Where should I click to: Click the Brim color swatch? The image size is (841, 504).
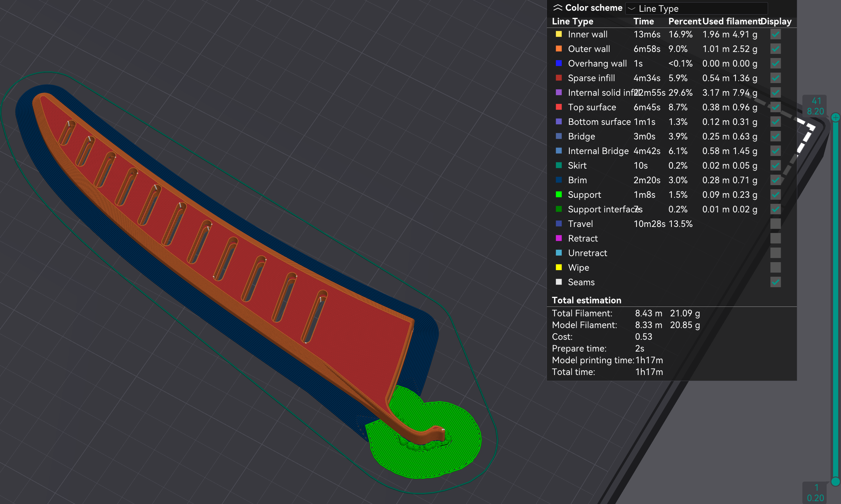[x=559, y=180]
